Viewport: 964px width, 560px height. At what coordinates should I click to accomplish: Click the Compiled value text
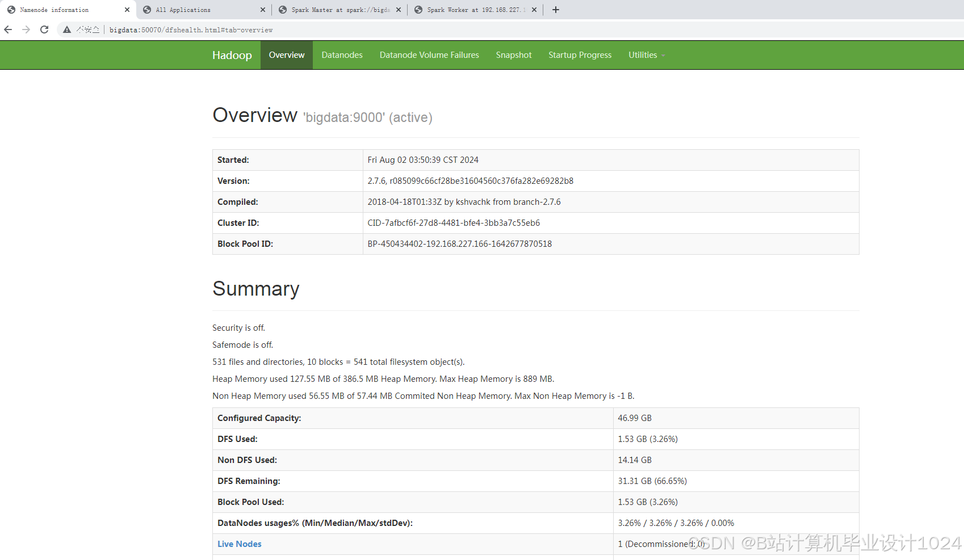coord(464,202)
